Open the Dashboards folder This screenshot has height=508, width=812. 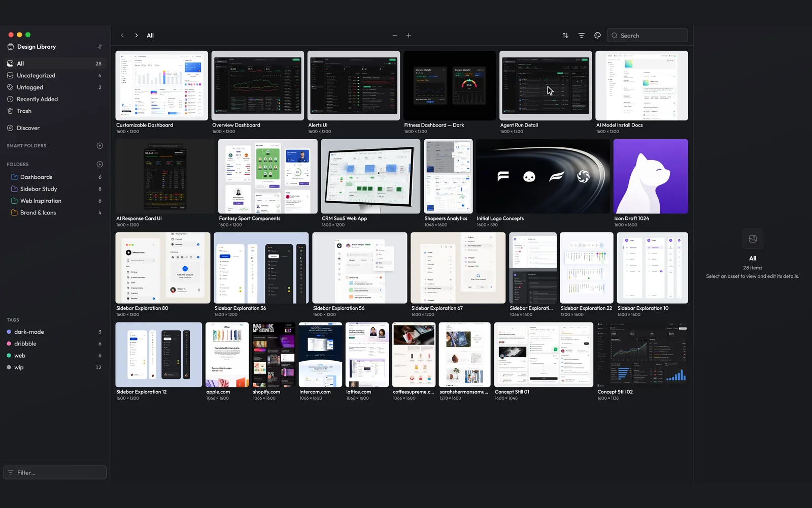pyautogui.click(x=55, y=177)
